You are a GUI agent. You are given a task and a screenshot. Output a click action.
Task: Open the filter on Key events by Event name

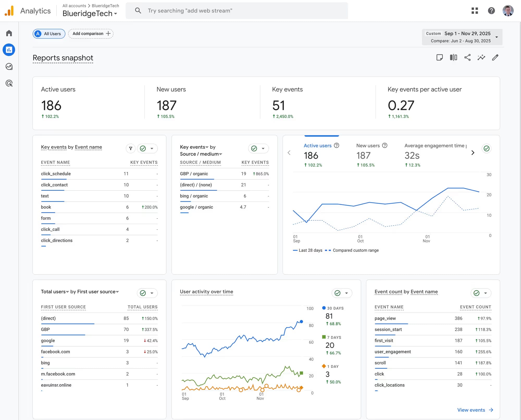(x=131, y=148)
